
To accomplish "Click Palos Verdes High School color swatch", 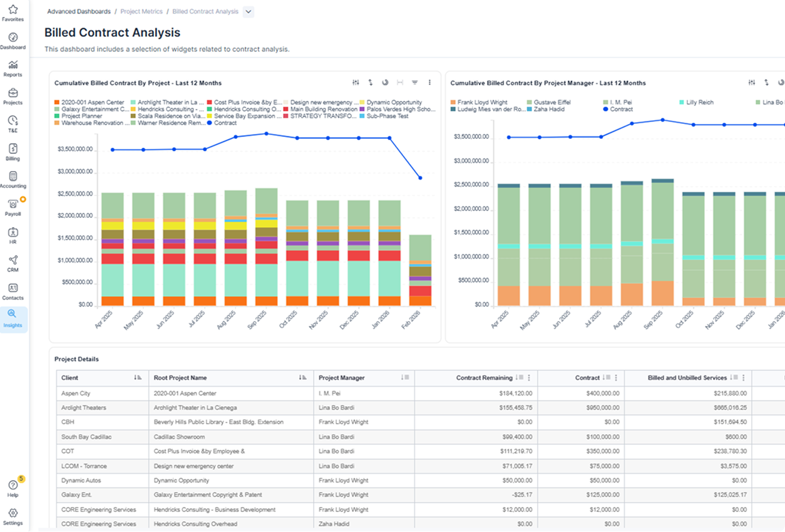I will (362, 109).
